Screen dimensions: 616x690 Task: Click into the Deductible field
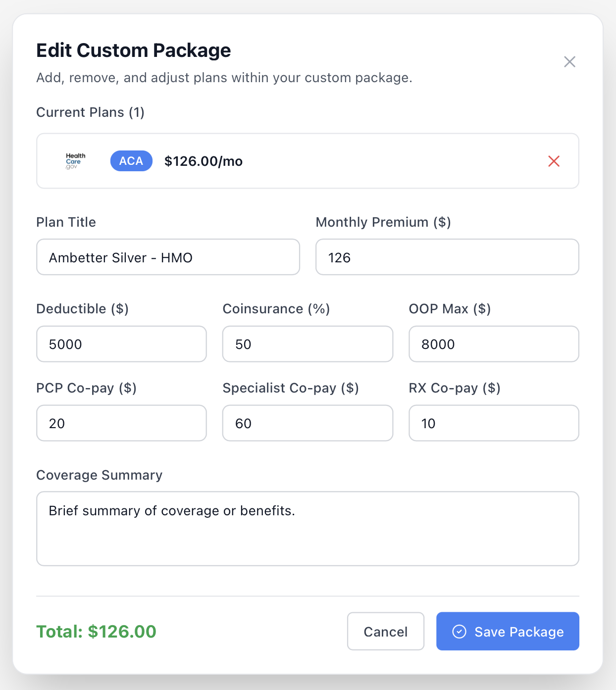(121, 344)
